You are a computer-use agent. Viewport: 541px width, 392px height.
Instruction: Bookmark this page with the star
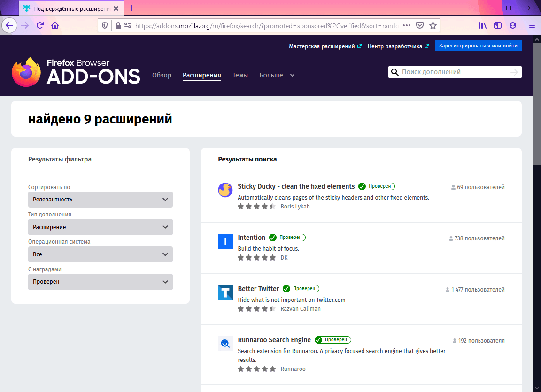point(433,25)
